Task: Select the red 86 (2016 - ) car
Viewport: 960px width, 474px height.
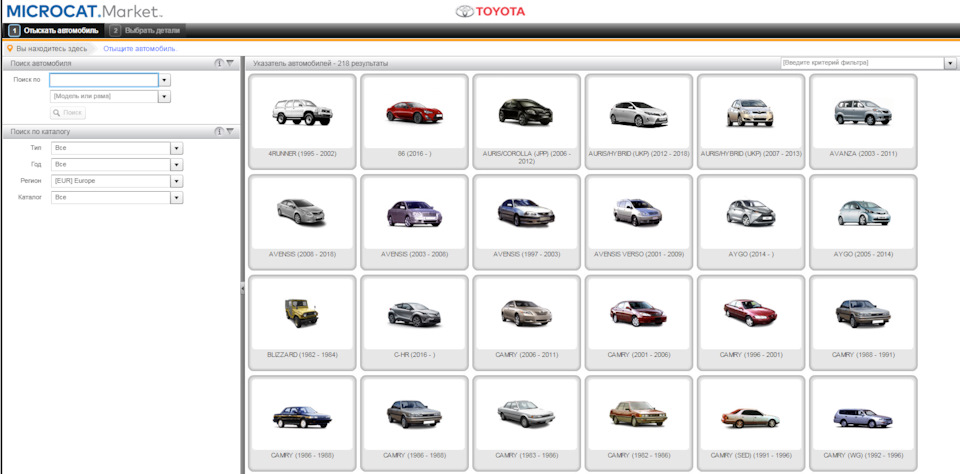Action: 414,121
